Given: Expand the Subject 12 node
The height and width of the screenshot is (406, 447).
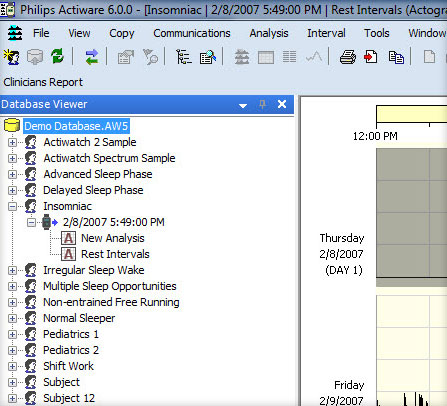Looking at the screenshot, I should [12, 398].
